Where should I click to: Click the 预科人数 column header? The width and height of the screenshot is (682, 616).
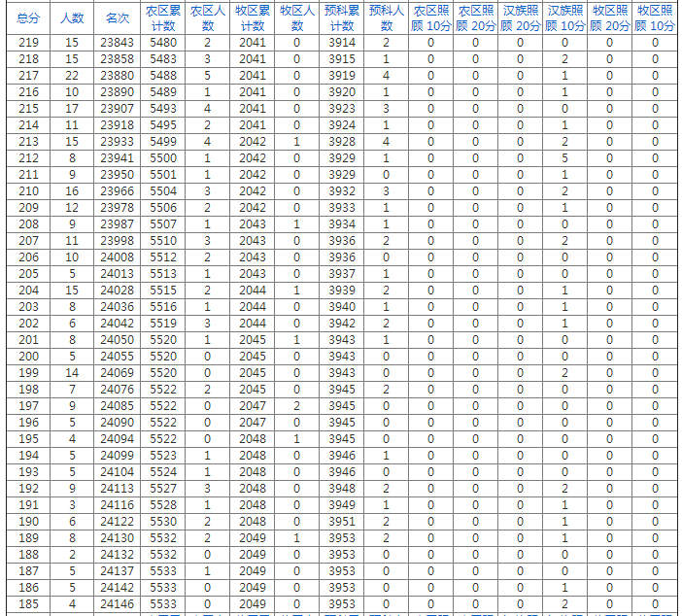(x=386, y=17)
